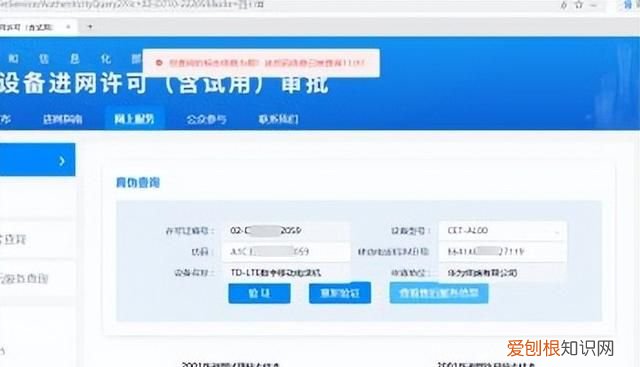The width and height of the screenshot is (640, 367).
Task: Click the blue 验证 button
Action: click(x=259, y=293)
